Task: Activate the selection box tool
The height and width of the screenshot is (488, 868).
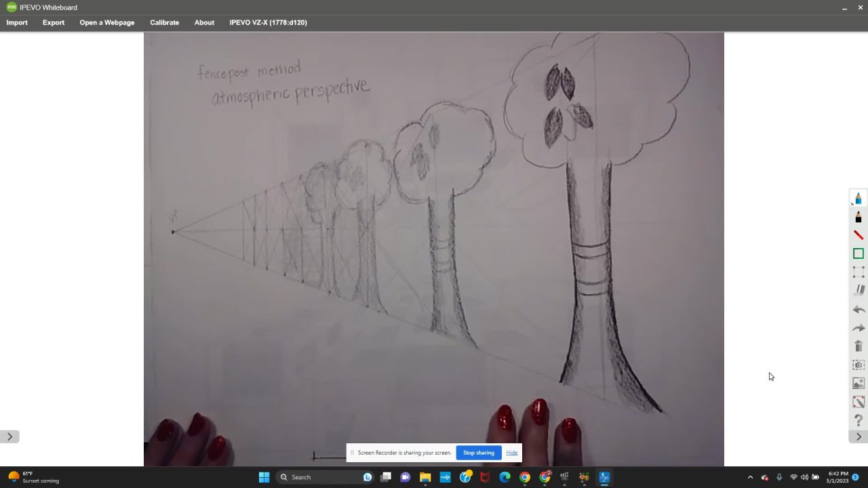Action: point(858,272)
